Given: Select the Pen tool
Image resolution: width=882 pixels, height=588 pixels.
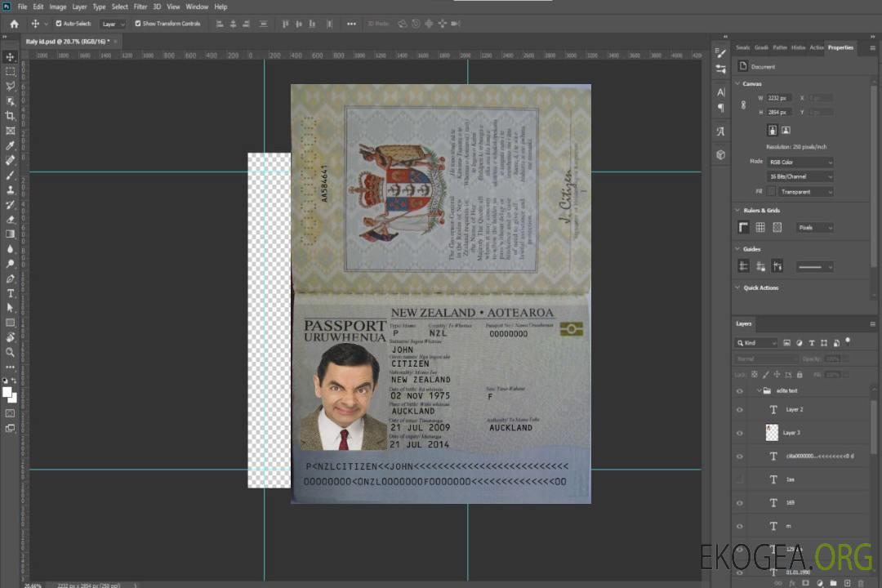Looking at the screenshot, I should pyautogui.click(x=10, y=278).
